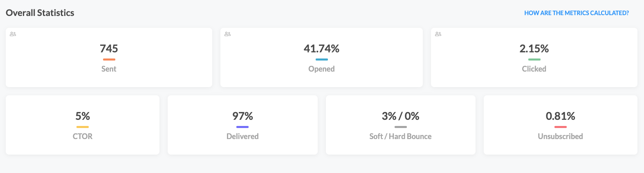Click the 3% / 0% bounce value
The width and height of the screenshot is (644, 173).
tap(401, 116)
